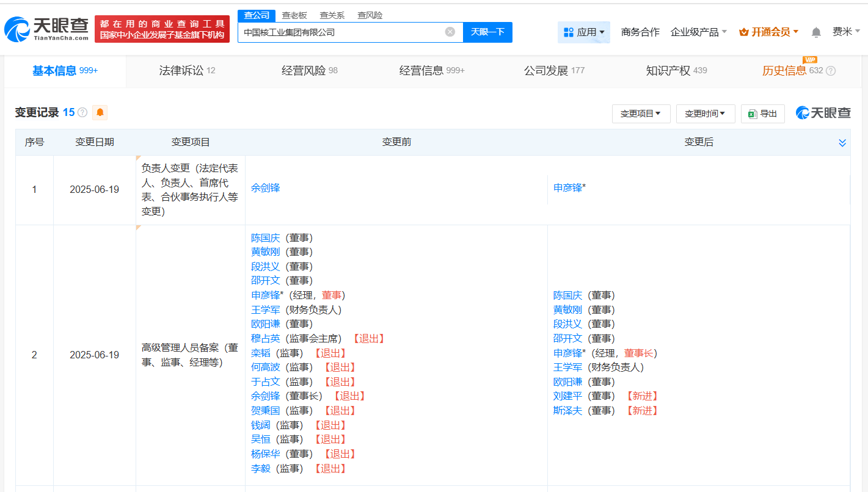Click the 变更后 column header
The height and width of the screenshot is (492, 868).
coord(699,142)
